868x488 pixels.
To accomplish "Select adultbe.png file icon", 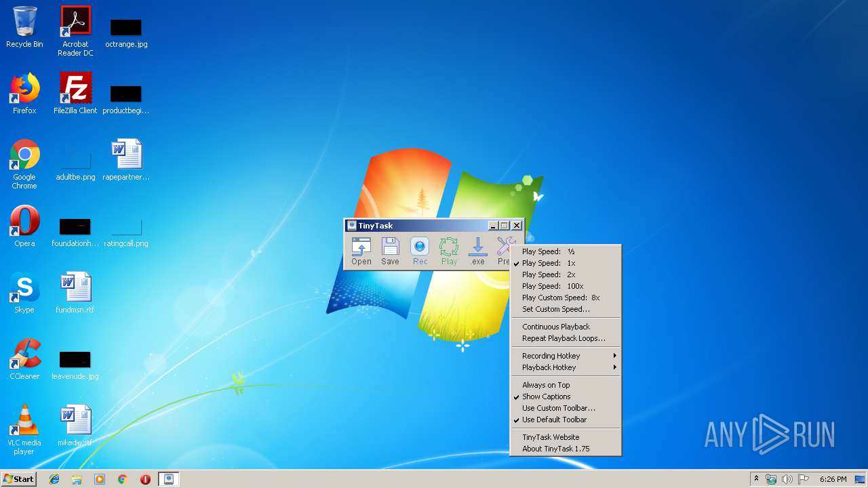I will pos(75,167).
